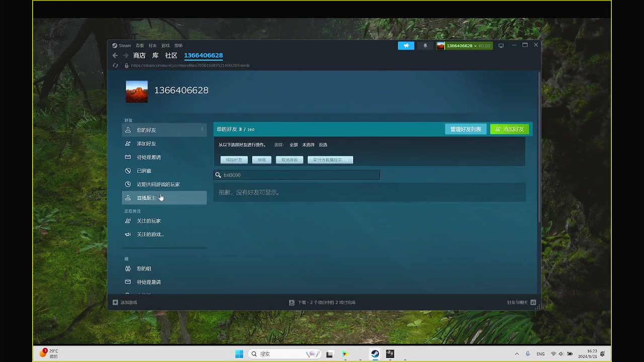Reload the page with the refresh icon
The height and width of the screenshot is (362, 644).
115,65
